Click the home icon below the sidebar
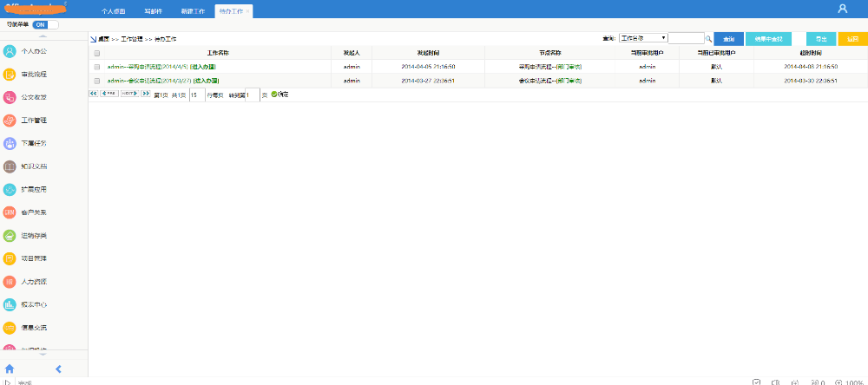 tap(10, 369)
